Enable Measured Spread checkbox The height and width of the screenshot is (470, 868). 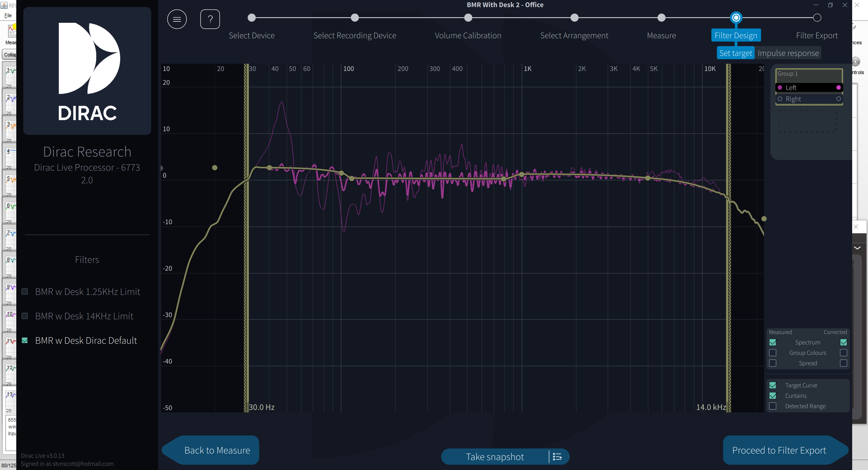(x=773, y=363)
